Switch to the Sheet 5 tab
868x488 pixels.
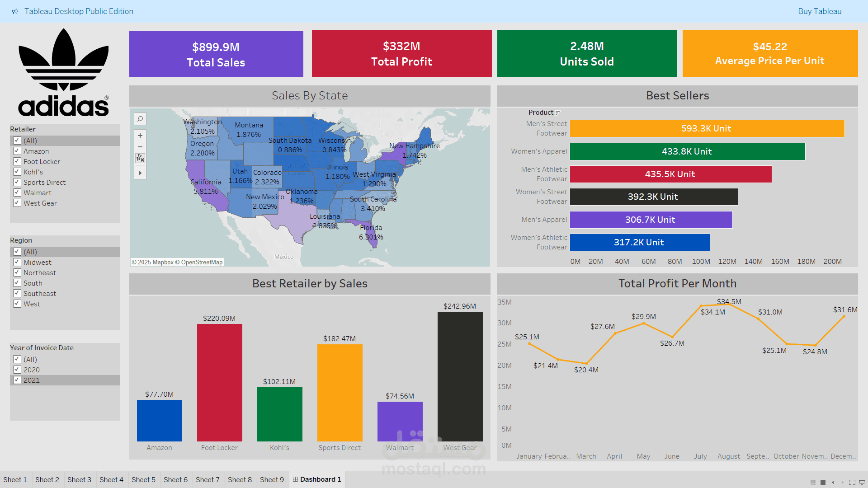[x=143, y=480]
